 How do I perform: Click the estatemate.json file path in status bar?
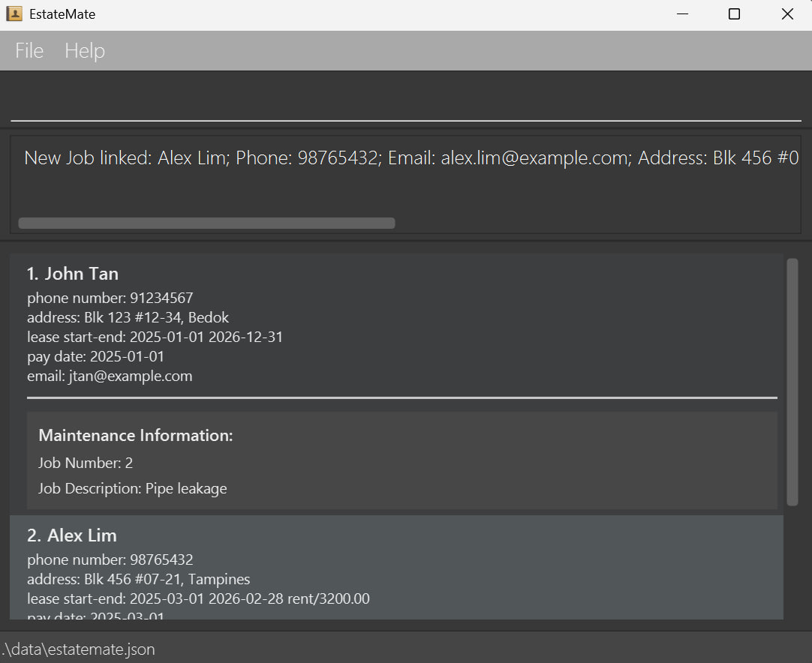[78, 649]
